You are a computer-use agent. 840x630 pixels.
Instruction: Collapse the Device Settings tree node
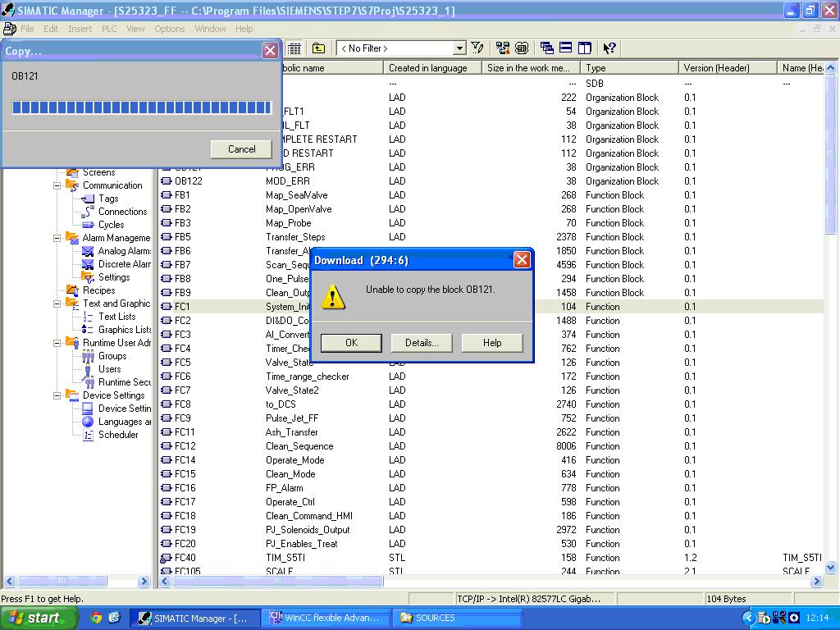(x=57, y=395)
